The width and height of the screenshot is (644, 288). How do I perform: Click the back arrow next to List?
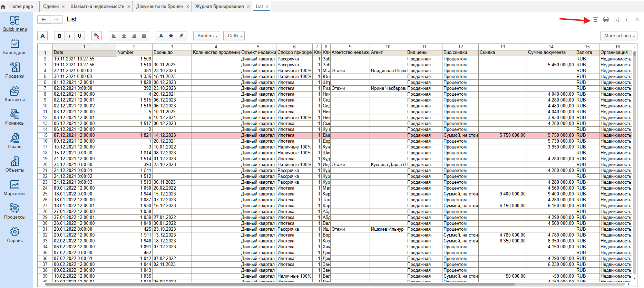[44, 20]
